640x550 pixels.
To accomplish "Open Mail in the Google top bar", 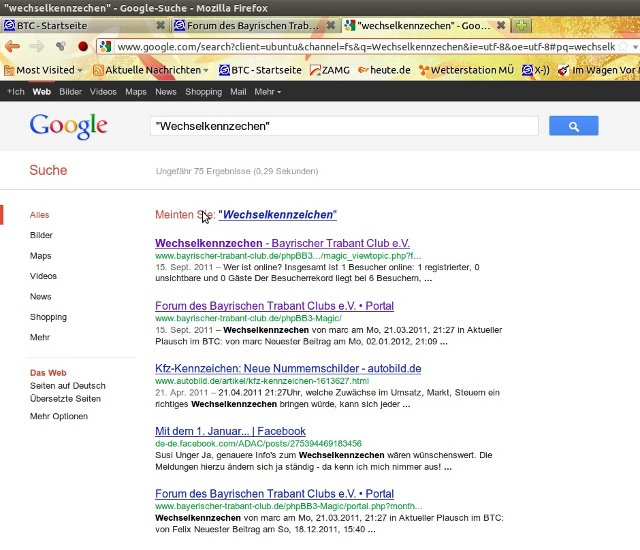I will 238,92.
